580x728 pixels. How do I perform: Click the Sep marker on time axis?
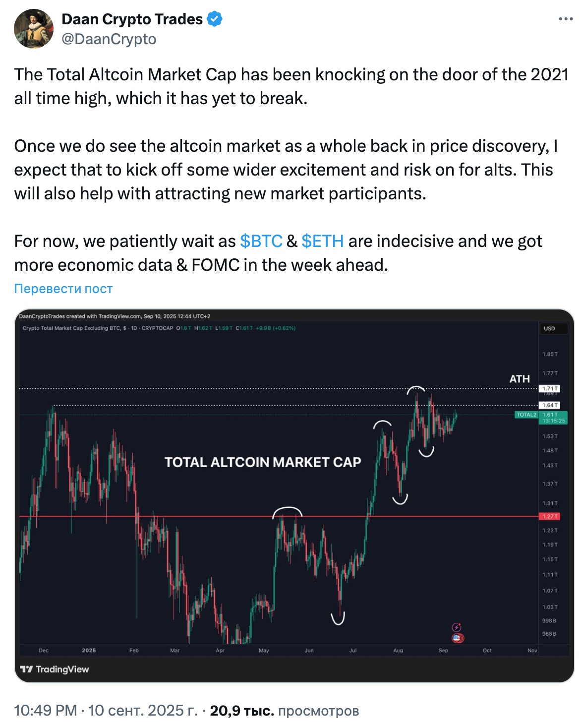[443, 651]
